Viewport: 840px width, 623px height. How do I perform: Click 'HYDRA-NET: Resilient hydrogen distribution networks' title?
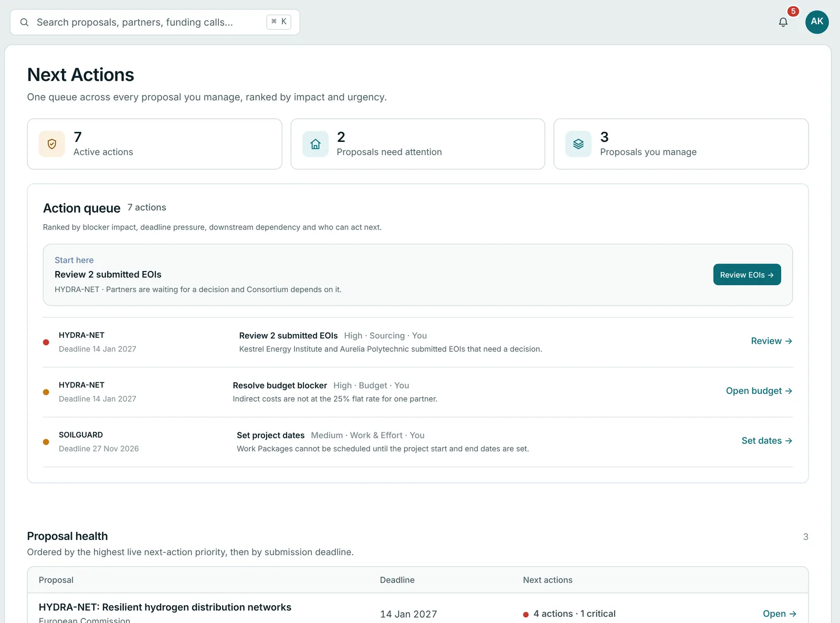tap(165, 607)
